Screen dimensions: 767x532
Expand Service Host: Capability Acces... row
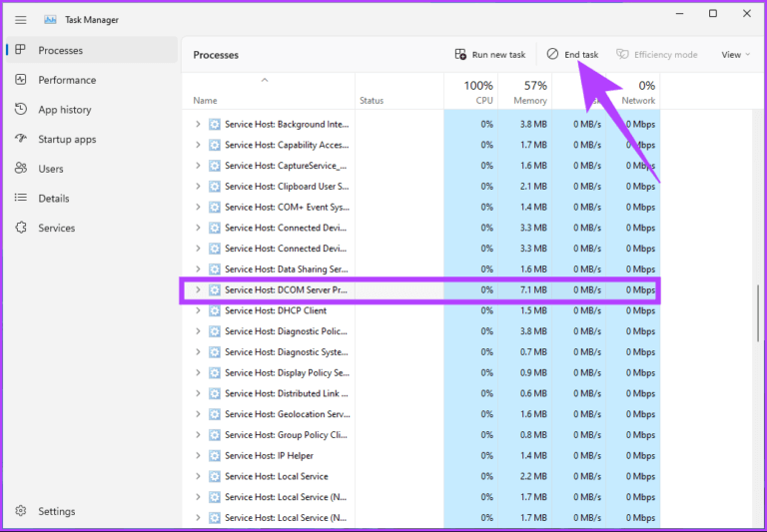tap(198, 145)
